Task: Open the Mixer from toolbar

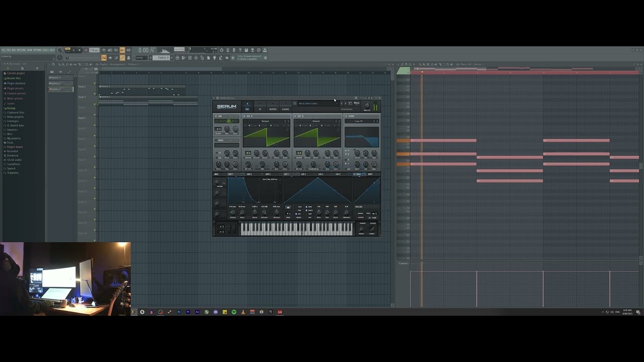Action: tap(196, 58)
